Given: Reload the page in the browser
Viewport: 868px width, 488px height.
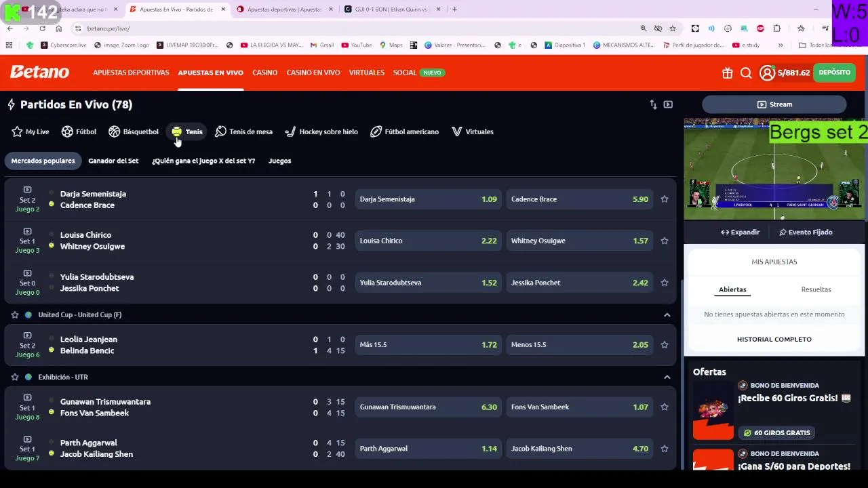Looking at the screenshot, I should pos(42,28).
